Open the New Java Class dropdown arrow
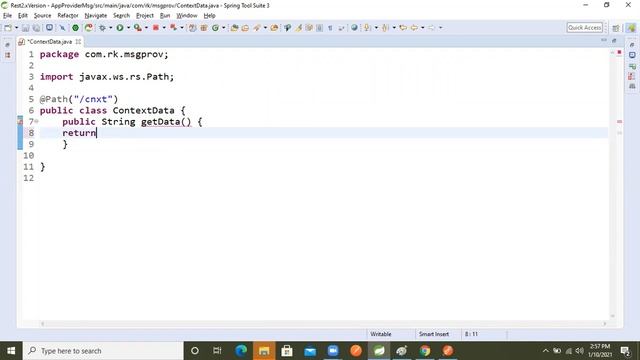640x360 pixels. click(224, 28)
